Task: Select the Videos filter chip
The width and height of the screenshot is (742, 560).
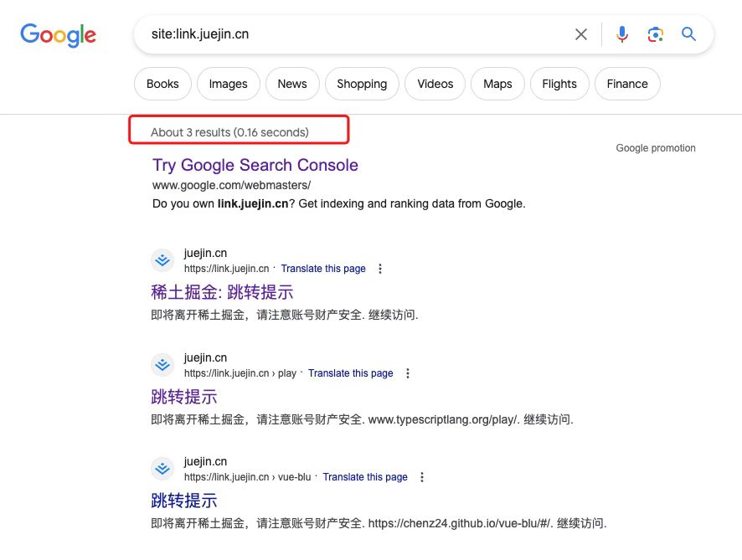Action: (435, 84)
